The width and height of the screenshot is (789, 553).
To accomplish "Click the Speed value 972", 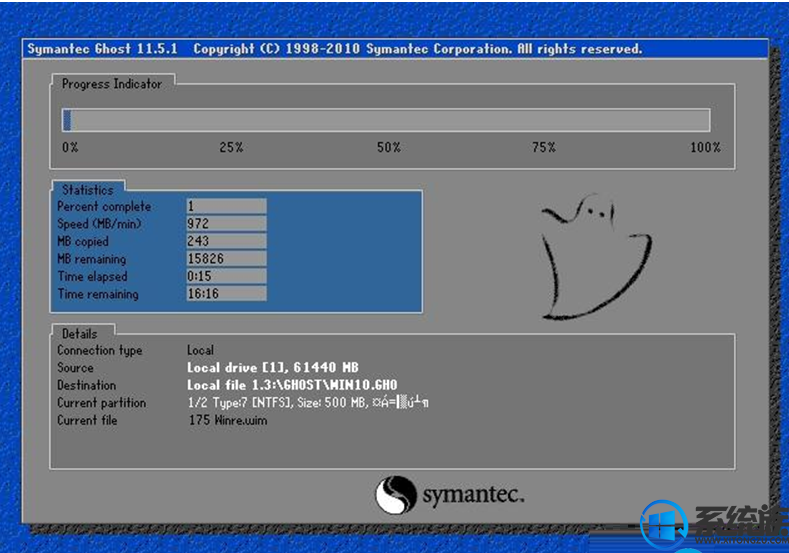I will point(226,223).
